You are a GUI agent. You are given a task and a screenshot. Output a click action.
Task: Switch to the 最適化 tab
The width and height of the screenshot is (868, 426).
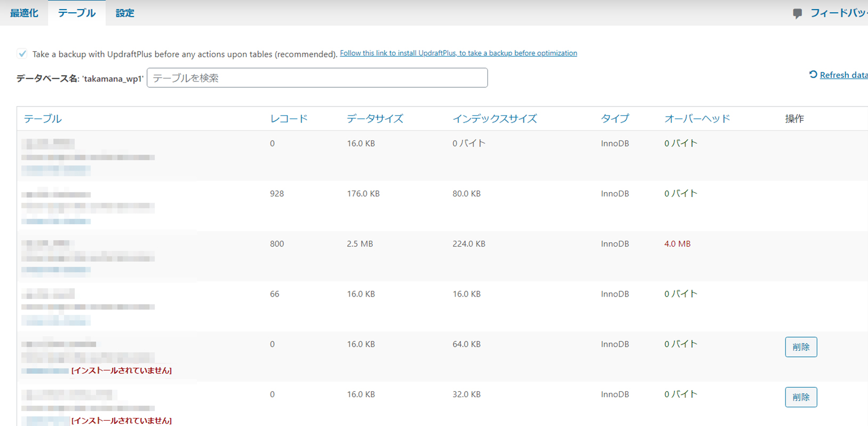(x=24, y=13)
